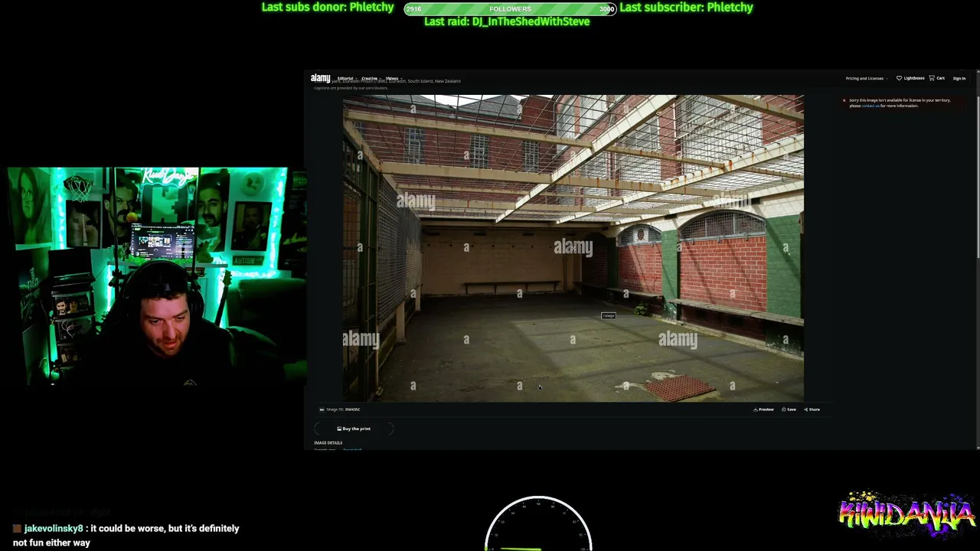980x551 pixels.
Task: Click the jakevolinsky8 chat username
Action: 54,528
